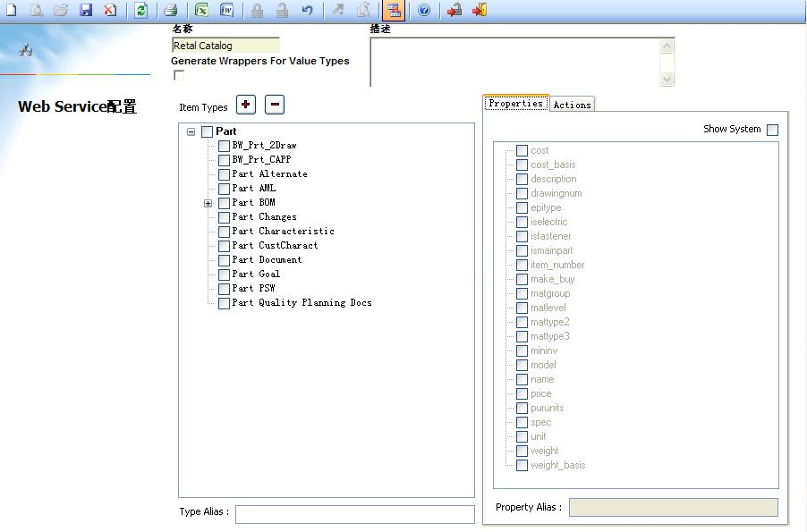Select Part CustCharact in the tree
The width and height of the screenshot is (807, 532).
[275, 245]
